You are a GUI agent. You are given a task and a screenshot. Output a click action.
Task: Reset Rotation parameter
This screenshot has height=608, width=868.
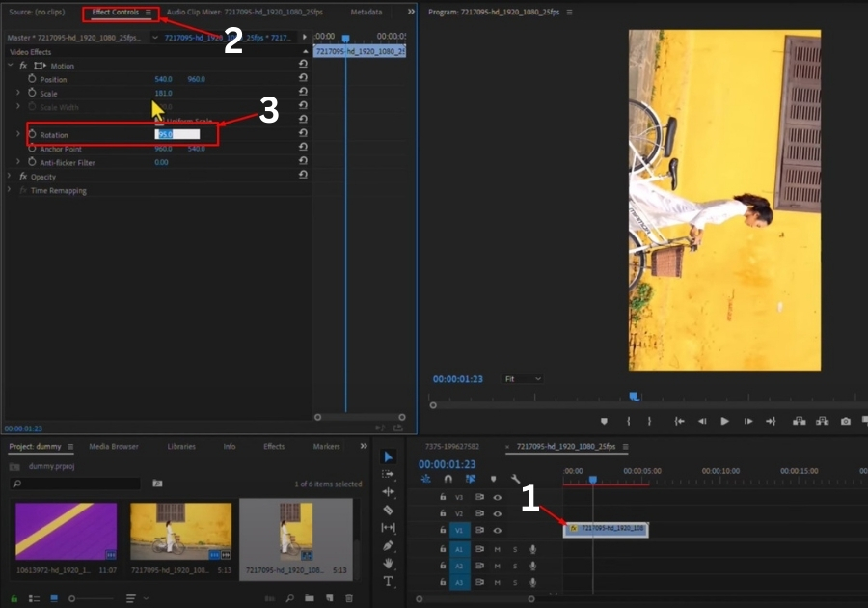click(x=303, y=133)
